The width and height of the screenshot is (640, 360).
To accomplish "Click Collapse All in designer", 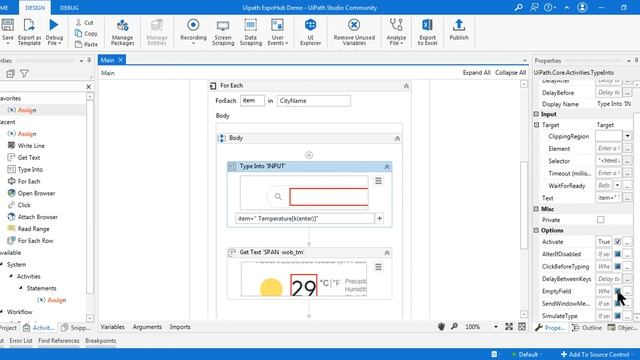I will [510, 73].
